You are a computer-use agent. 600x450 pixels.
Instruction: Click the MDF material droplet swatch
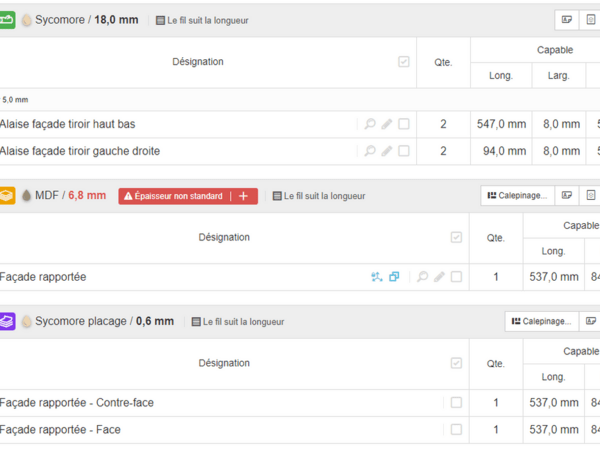(26, 196)
